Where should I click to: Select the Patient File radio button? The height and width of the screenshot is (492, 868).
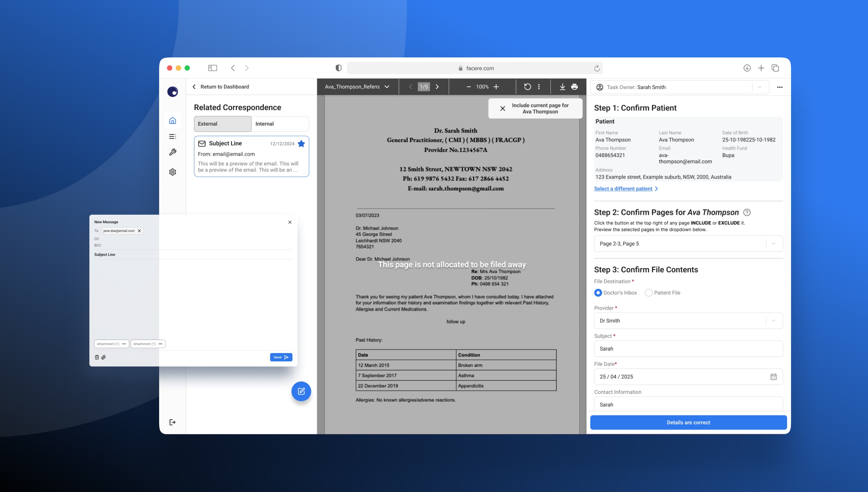point(649,293)
